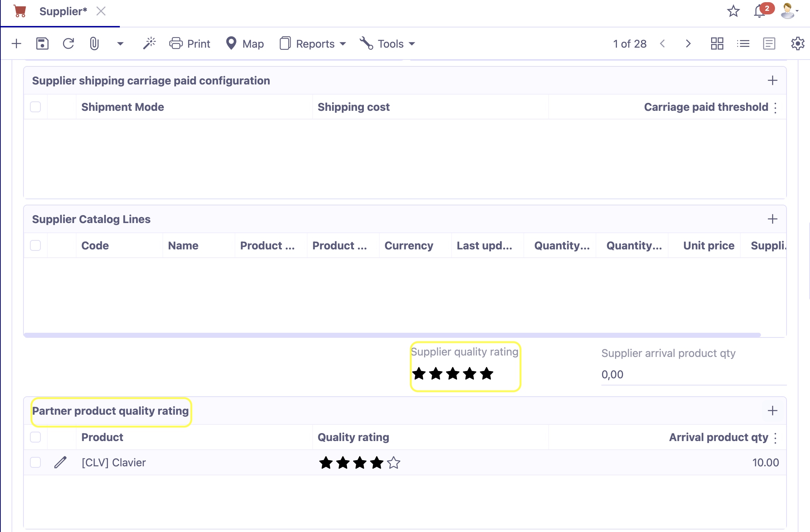This screenshot has width=810, height=532.
Task: Open the attachments paperclip
Action: [95, 43]
